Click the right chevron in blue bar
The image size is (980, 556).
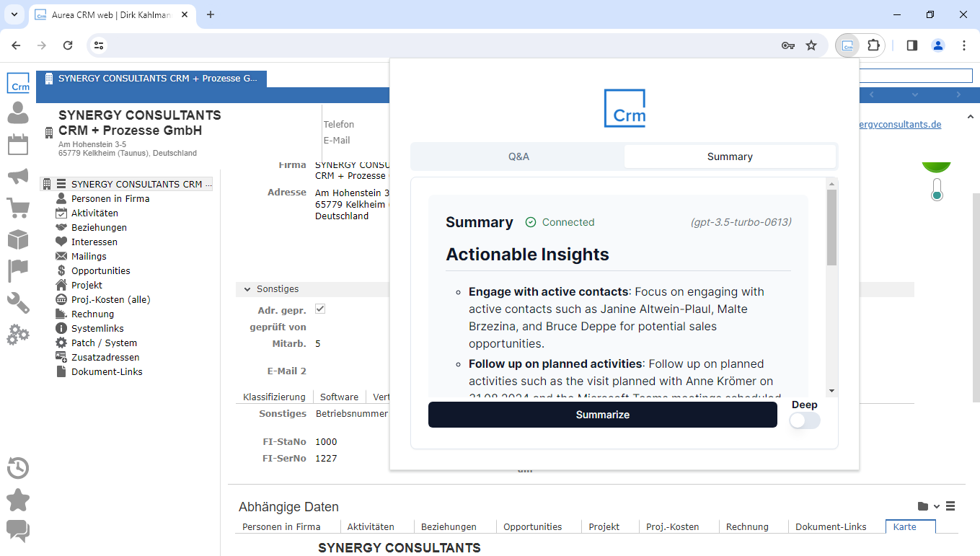(x=958, y=94)
